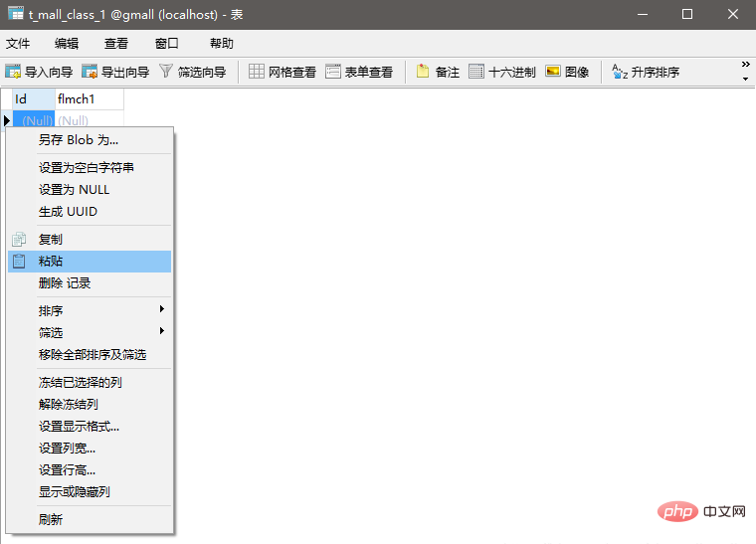Minimize the t_mall_class_1 window
The image size is (756, 544).
643,15
